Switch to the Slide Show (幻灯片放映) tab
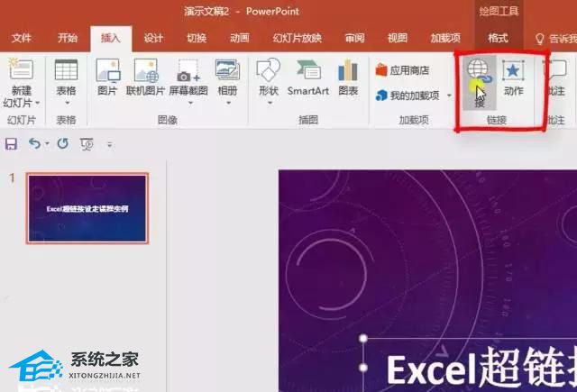The image size is (577, 392). [298, 38]
